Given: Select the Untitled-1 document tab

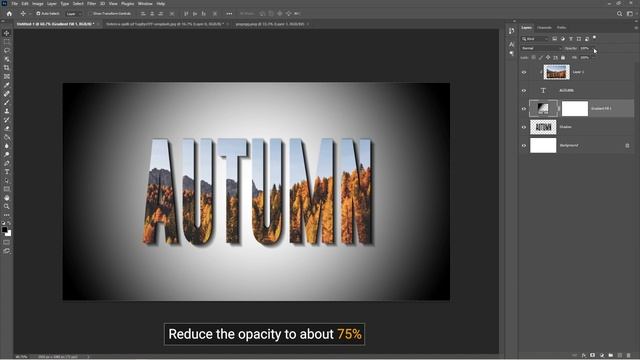Looking at the screenshot, I should click(x=55, y=24).
